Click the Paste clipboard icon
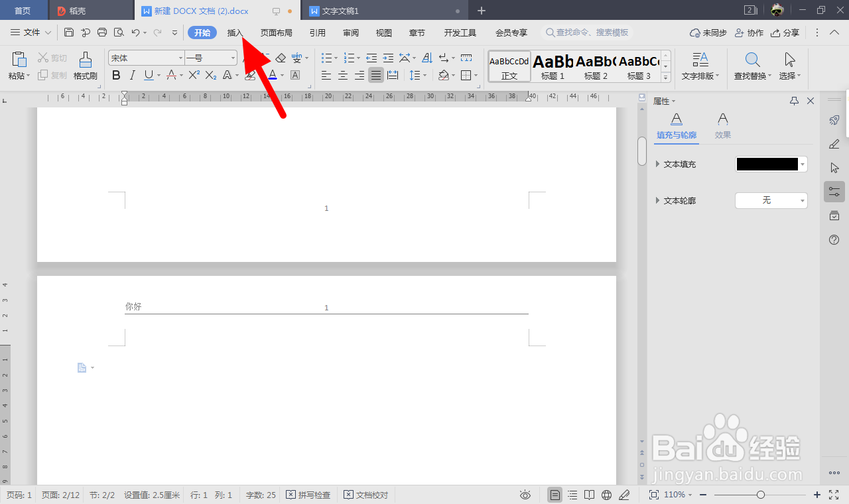 pos(19,59)
